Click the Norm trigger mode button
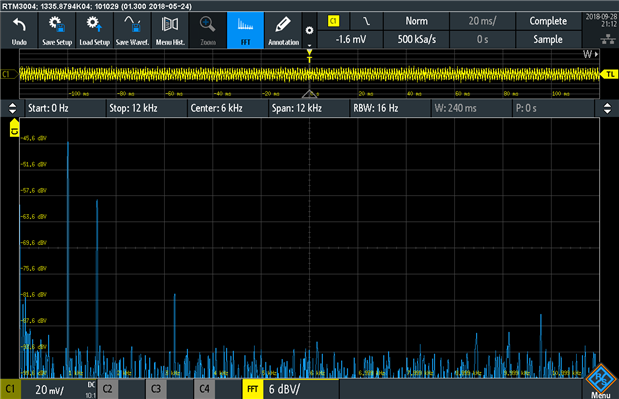Viewport: 619px width, 399px height. point(416,21)
